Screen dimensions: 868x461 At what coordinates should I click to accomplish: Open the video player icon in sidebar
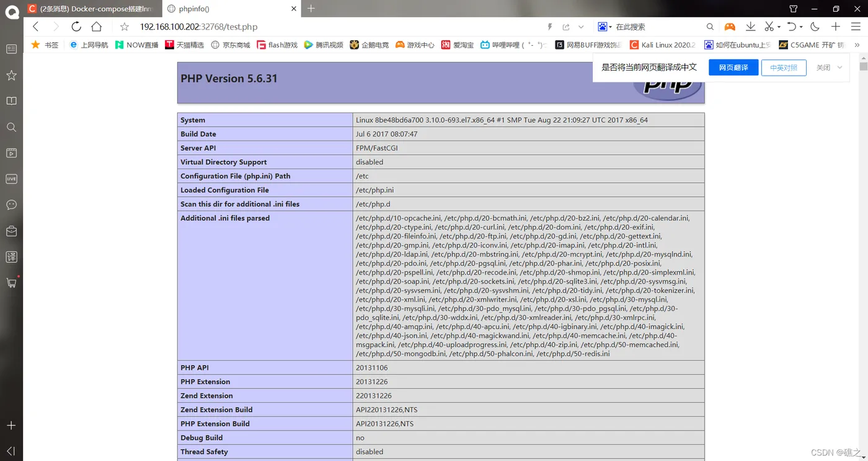click(x=11, y=153)
